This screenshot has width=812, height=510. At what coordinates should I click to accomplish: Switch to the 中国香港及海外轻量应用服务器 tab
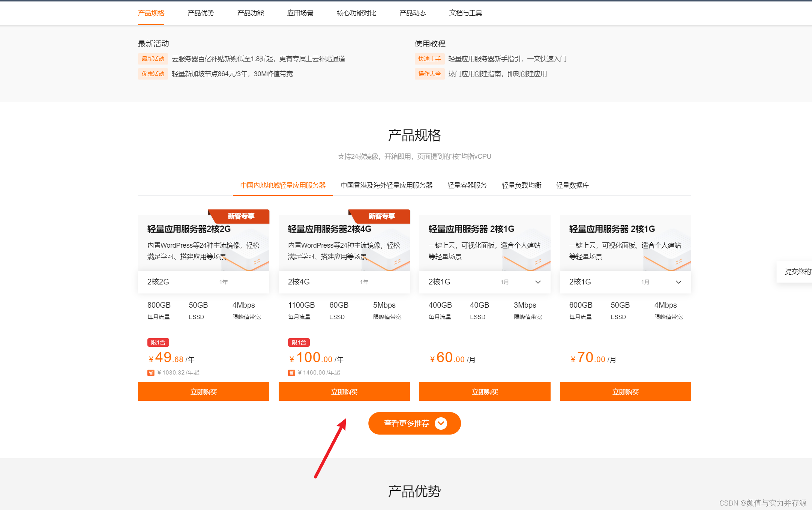click(387, 185)
